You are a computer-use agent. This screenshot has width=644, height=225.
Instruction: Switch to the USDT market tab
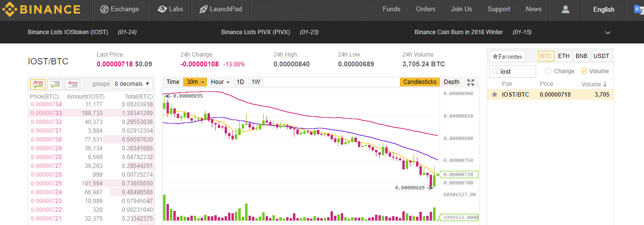[602, 56]
